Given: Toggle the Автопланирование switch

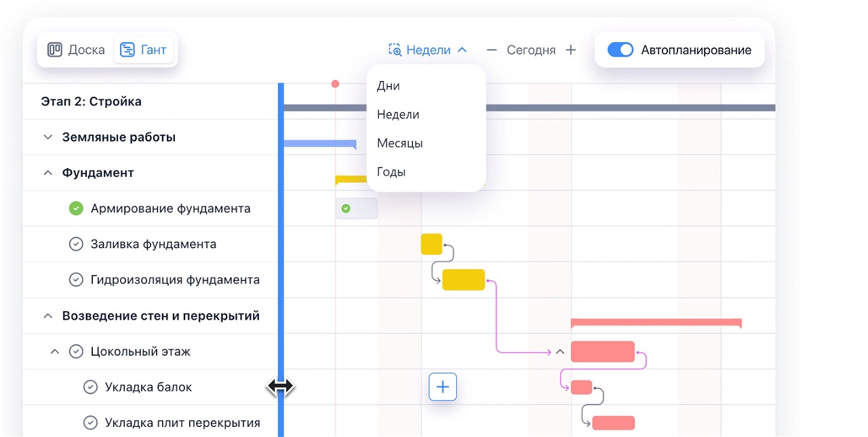Looking at the screenshot, I should coord(620,50).
